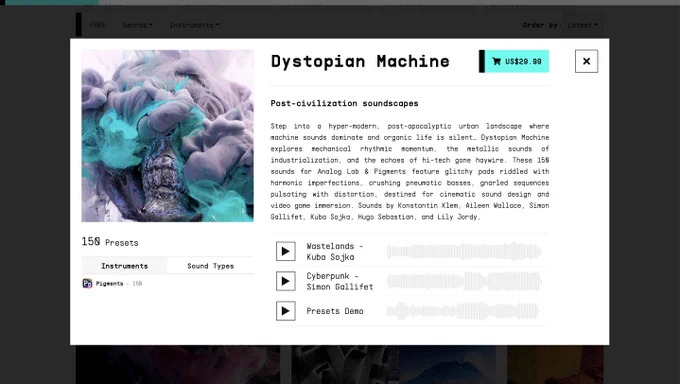680x384 pixels.
Task: Close the Dystopian Machine popup
Action: pos(586,61)
